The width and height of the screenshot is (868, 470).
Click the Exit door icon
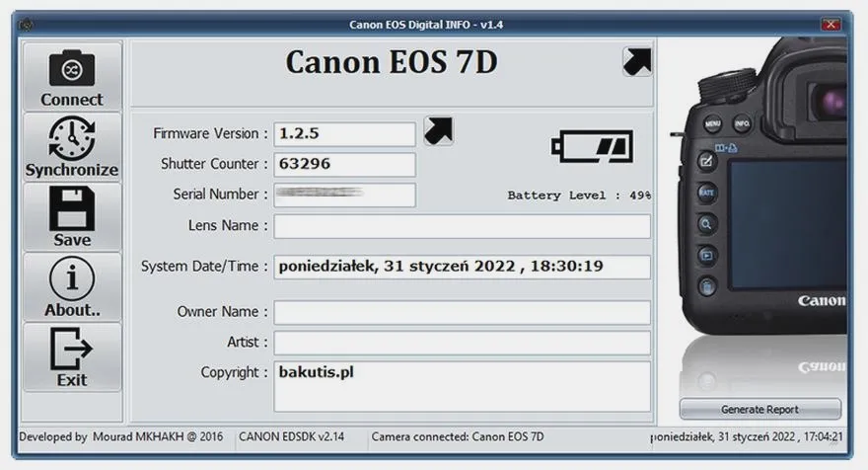[72, 349]
